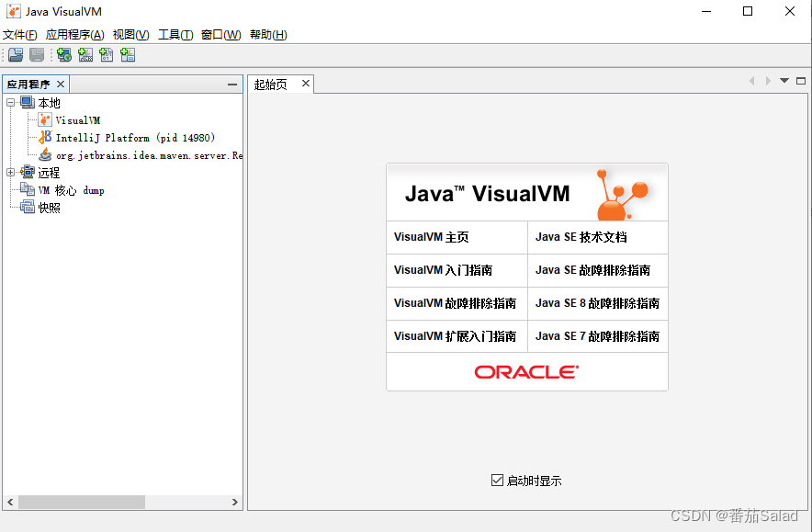This screenshot has height=532, width=812.
Task: Click the IntelliJ Platform icon in tree
Action: pyautogui.click(x=45, y=137)
